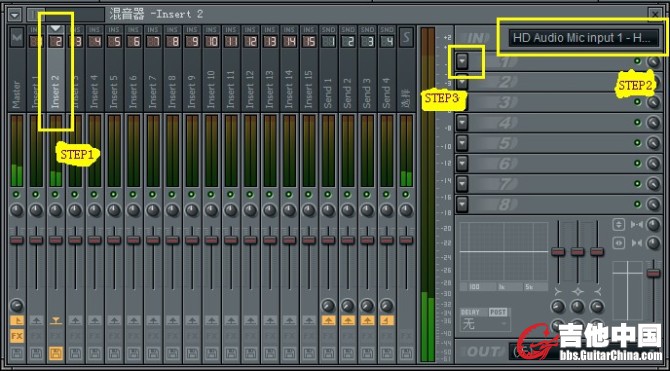This screenshot has width=670, height=371.
Task: Click the POST delay button
Action: (498, 312)
